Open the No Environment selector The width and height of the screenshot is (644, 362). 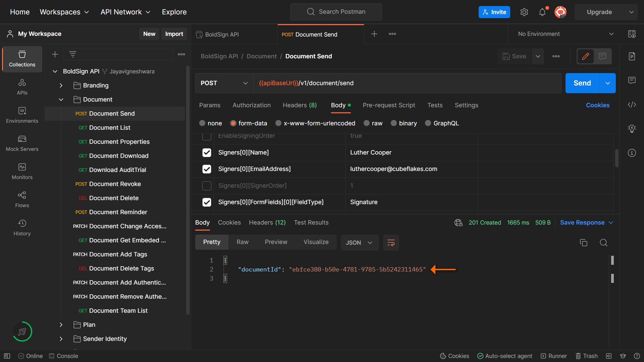[x=566, y=34]
